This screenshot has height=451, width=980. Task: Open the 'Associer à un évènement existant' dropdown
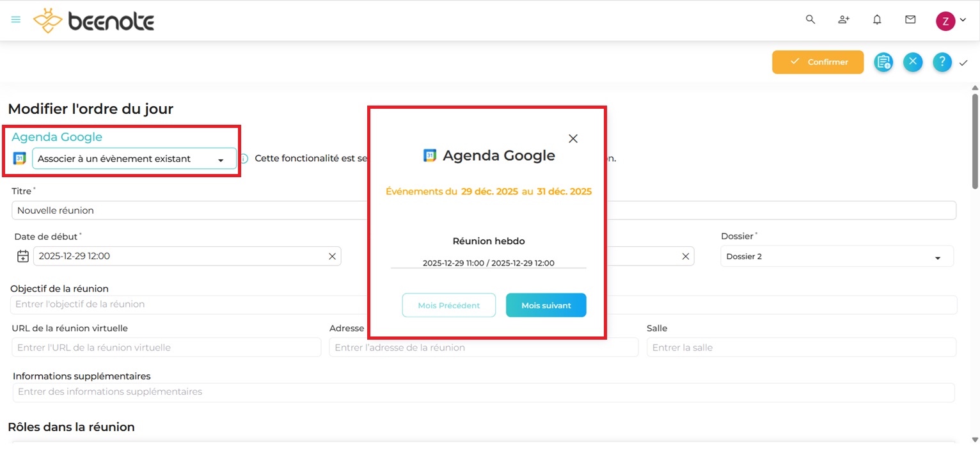click(134, 158)
